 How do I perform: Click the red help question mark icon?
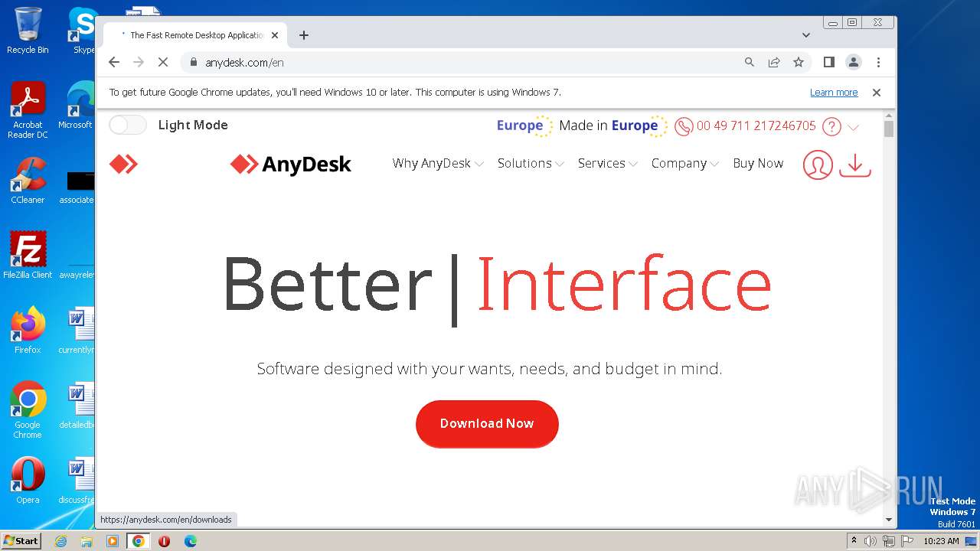click(x=831, y=126)
